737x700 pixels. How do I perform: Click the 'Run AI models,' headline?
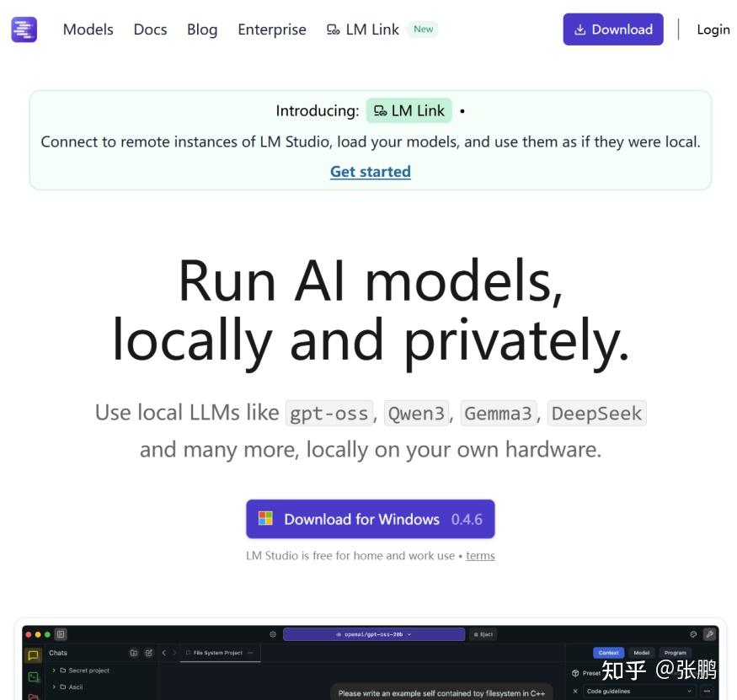pyautogui.click(x=371, y=281)
